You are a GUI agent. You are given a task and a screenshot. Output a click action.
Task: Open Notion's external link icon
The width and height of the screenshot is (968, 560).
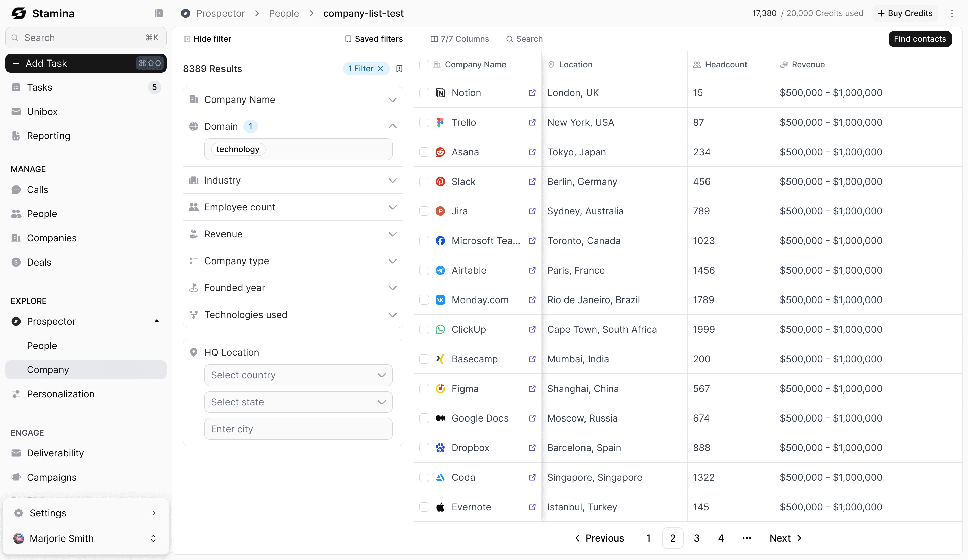[532, 93]
